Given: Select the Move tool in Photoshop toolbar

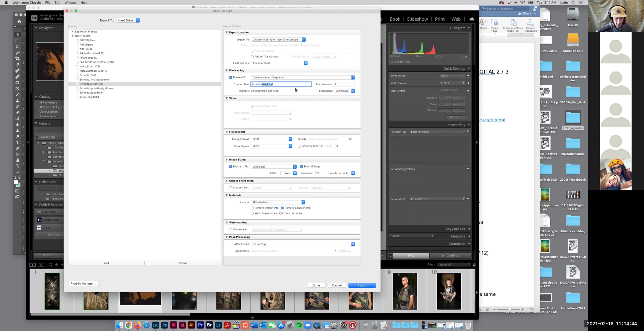Looking at the screenshot, I should (x=17, y=35).
